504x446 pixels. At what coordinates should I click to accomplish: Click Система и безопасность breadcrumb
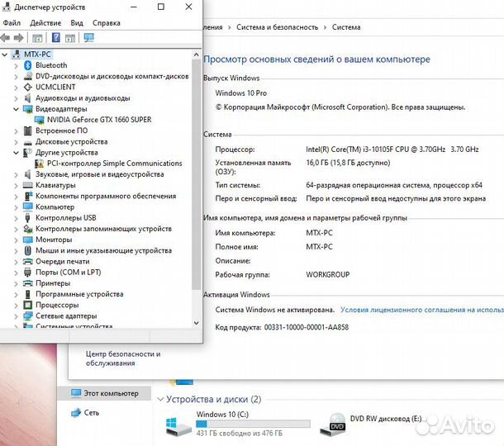pos(278,27)
